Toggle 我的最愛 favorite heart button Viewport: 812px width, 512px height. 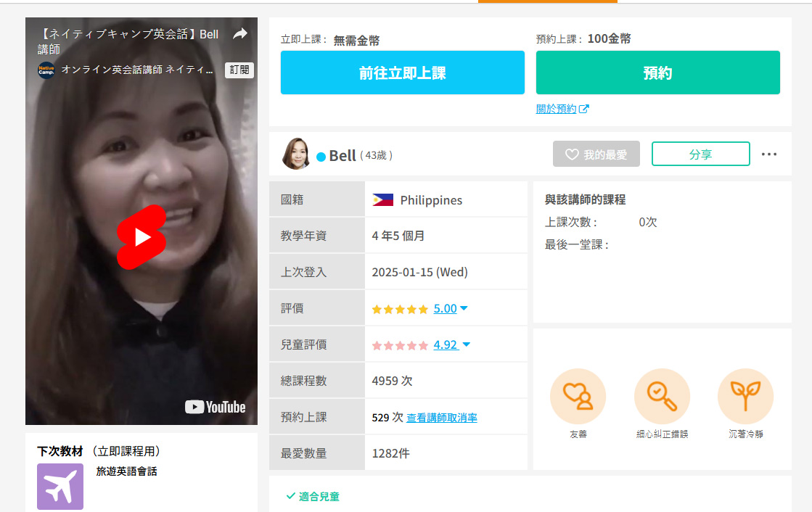coord(596,154)
